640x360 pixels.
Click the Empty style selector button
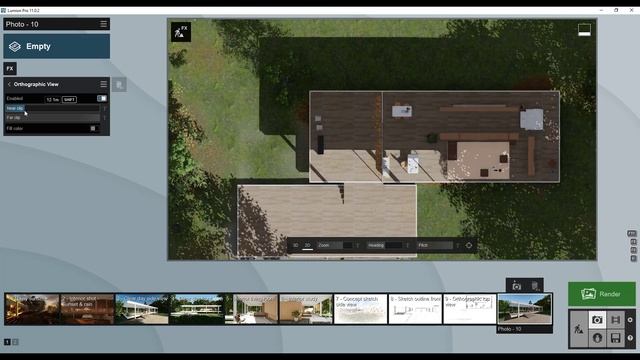point(57,46)
